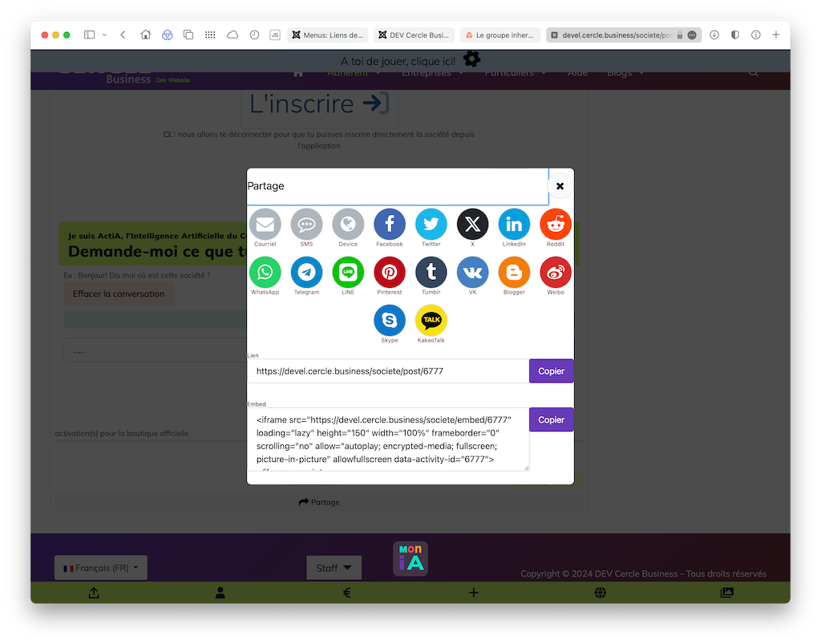The width and height of the screenshot is (821, 644).
Task: Open browsing history clock icon
Action: [254, 34]
